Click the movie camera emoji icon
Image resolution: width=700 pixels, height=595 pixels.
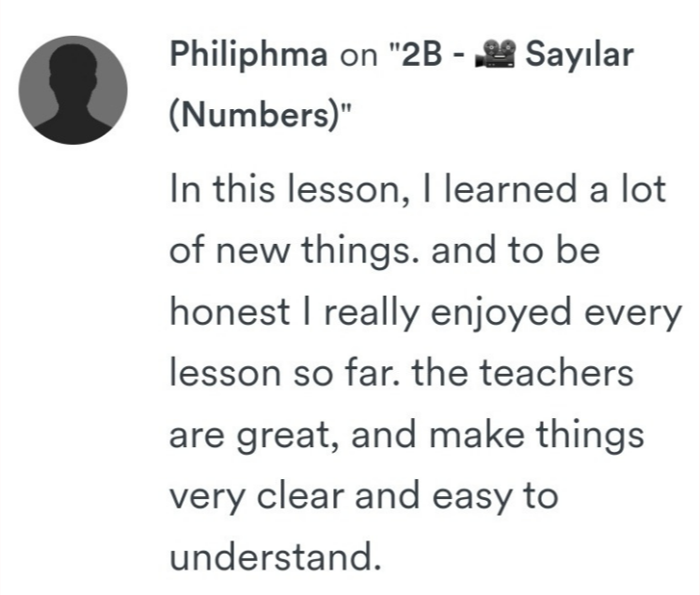[495, 54]
